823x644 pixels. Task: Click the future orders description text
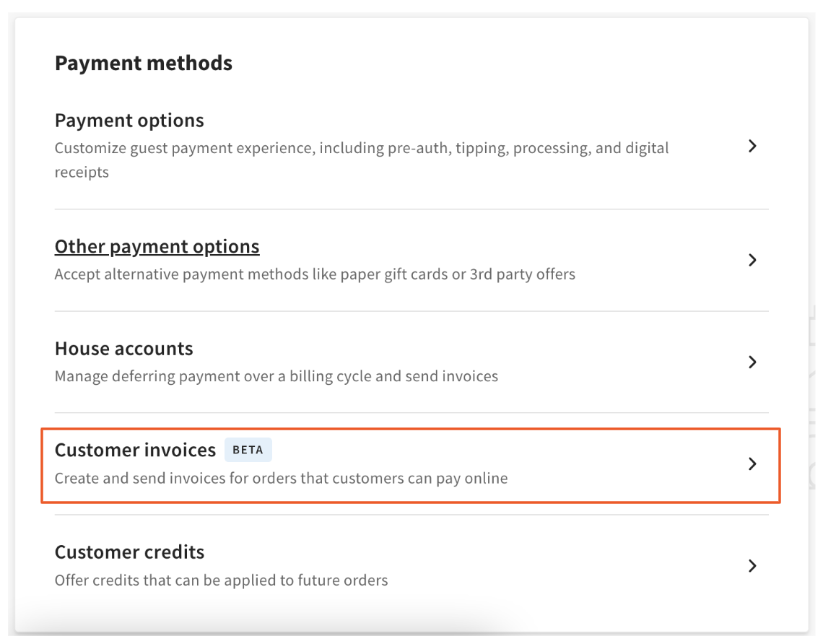(221, 580)
